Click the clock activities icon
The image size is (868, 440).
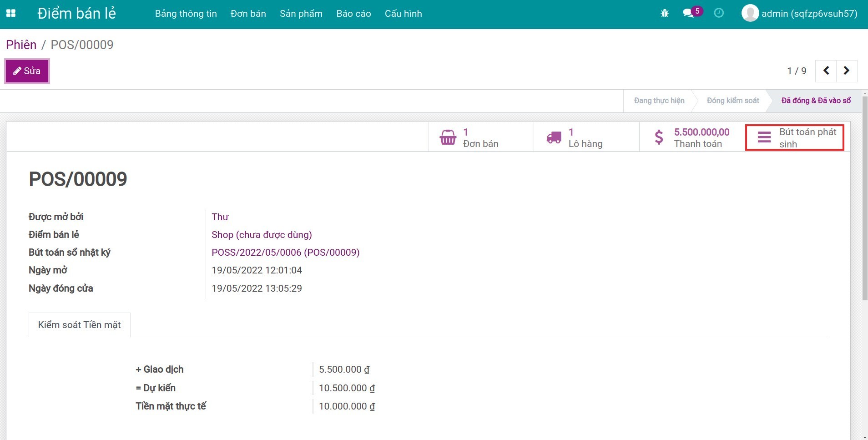pyautogui.click(x=719, y=13)
